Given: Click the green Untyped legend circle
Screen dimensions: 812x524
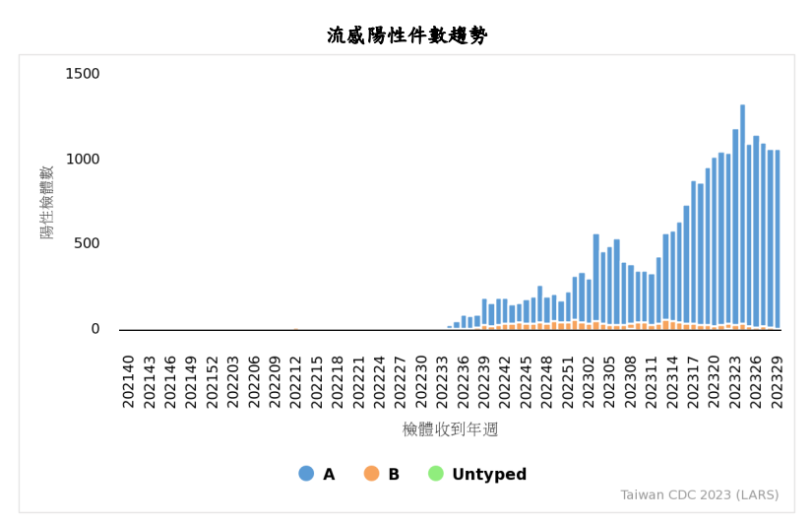Looking at the screenshot, I should point(436,474).
